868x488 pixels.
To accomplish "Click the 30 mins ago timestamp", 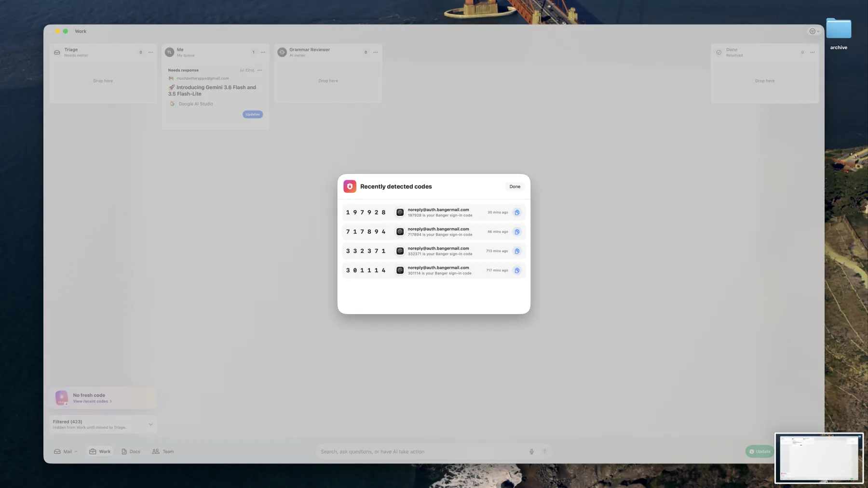I will (498, 212).
